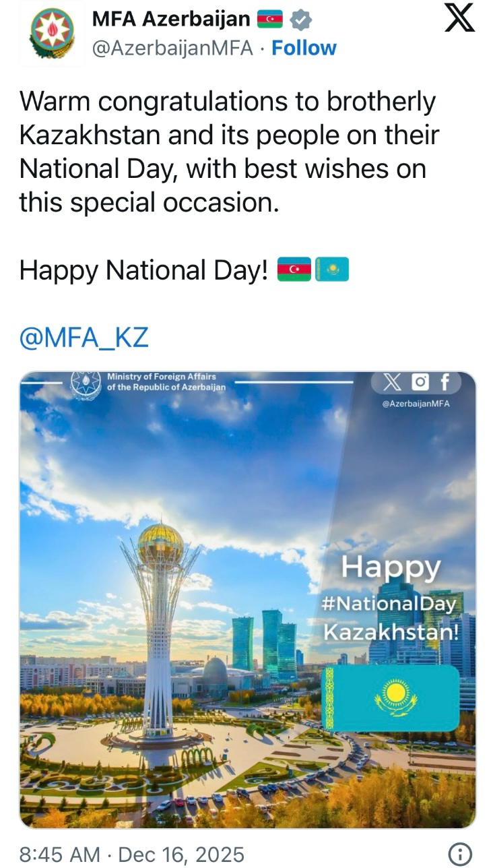Image resolution: width=493 pixels, height=868 pixels.
Task: Click the Kazakhstan flag graphic in the image
Action: 391,697
